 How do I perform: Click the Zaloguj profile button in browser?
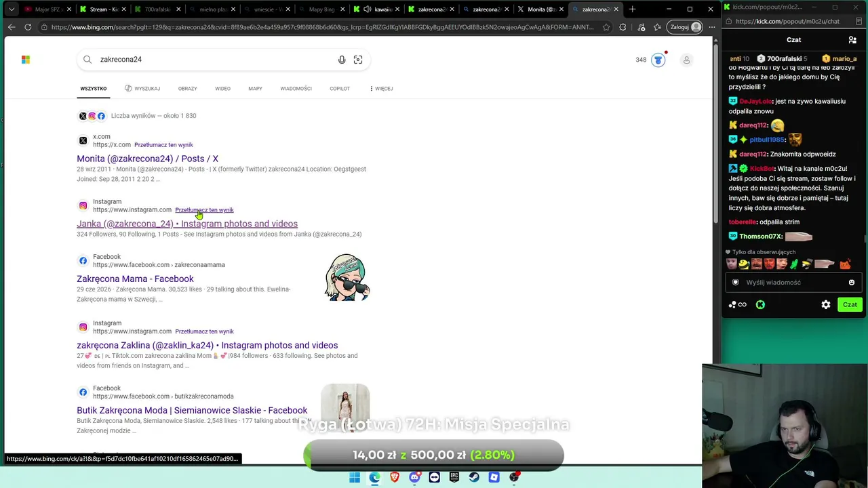684,27
